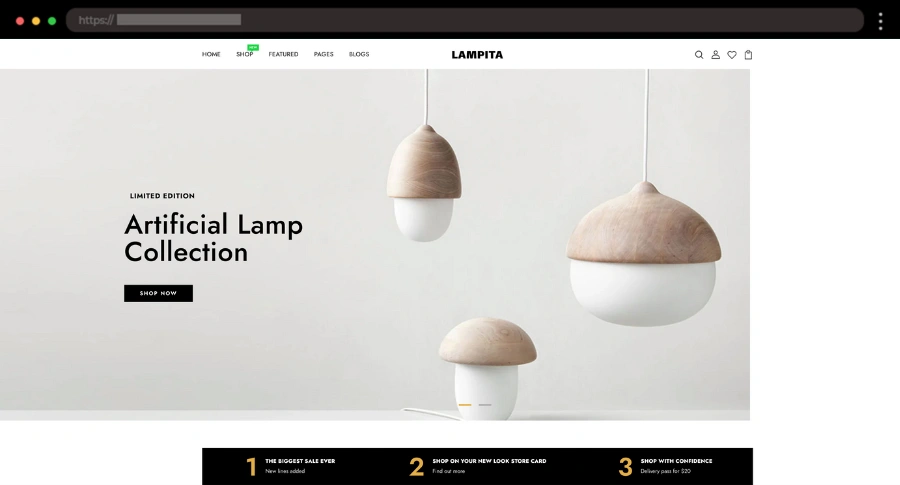The height and width of the screenshot is (485, 900).
Task: Open the Shop menu item
Action: pos(245,54)
